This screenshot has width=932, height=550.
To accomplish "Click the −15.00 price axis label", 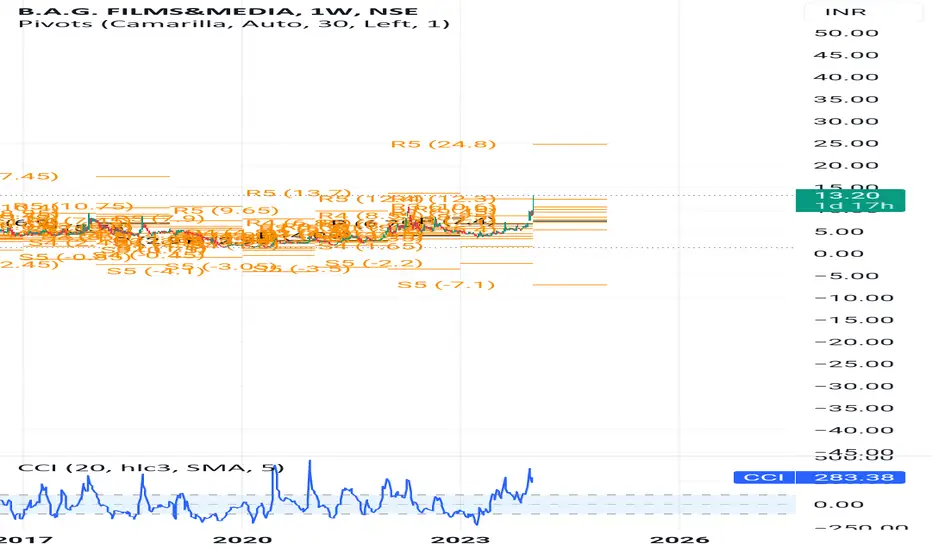I will (854, 320).
